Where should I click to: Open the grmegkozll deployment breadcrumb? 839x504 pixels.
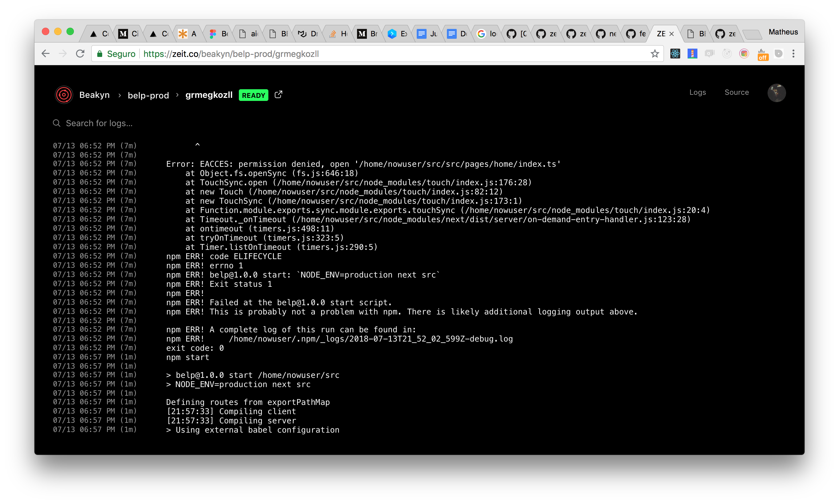209,95
